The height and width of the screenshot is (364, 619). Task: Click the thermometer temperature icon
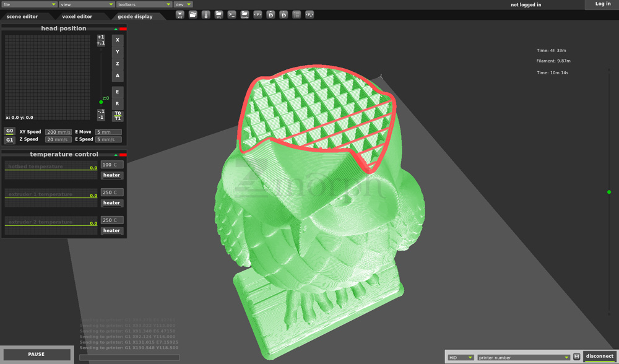[x=206, y=14]
